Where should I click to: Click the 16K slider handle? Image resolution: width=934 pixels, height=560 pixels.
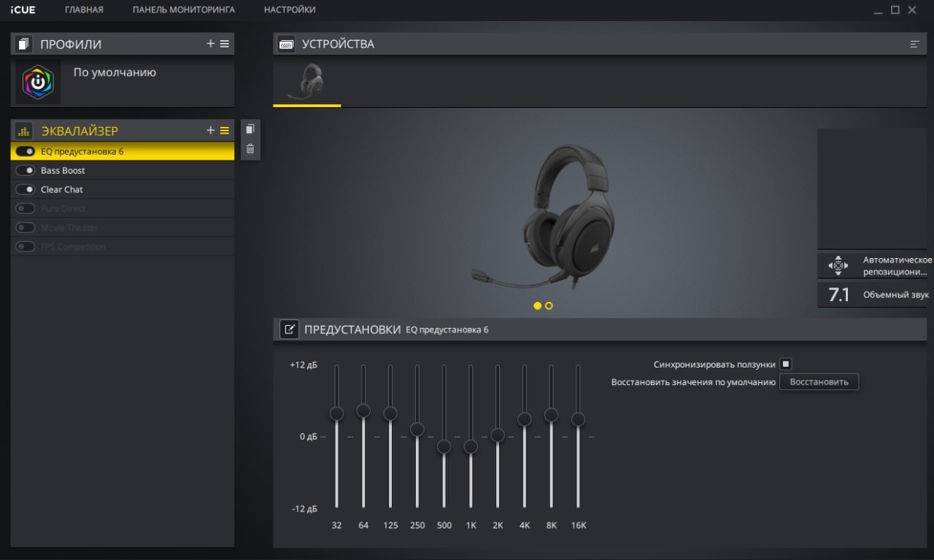coord(578,419)
